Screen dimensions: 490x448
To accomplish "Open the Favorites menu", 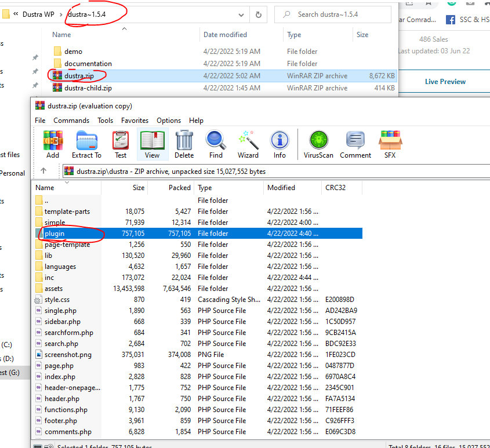I will coord(135,121).
